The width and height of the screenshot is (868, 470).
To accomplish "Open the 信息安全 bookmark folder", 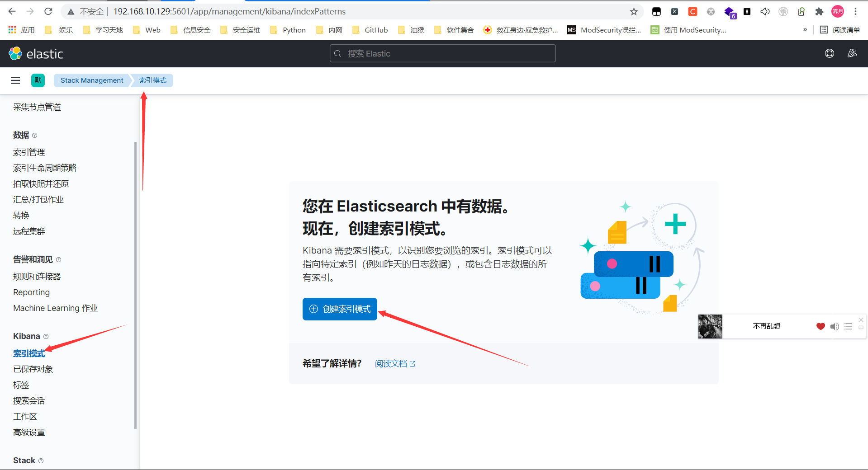I will click(x=191, y=30).
